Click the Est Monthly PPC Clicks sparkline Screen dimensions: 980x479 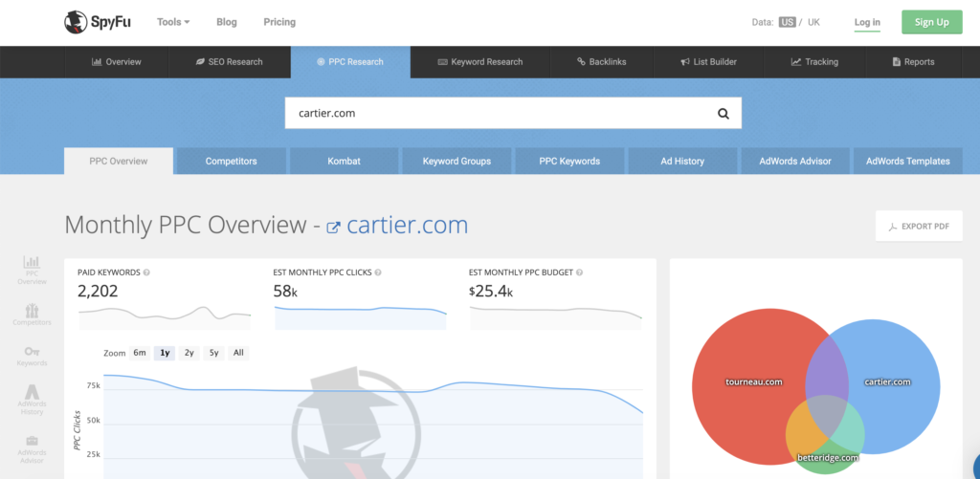360,316
